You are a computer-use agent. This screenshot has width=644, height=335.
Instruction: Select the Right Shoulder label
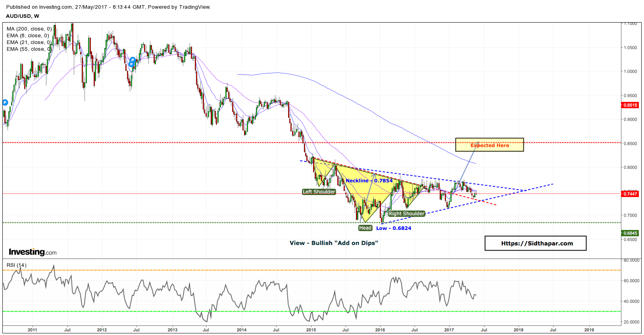407,214
